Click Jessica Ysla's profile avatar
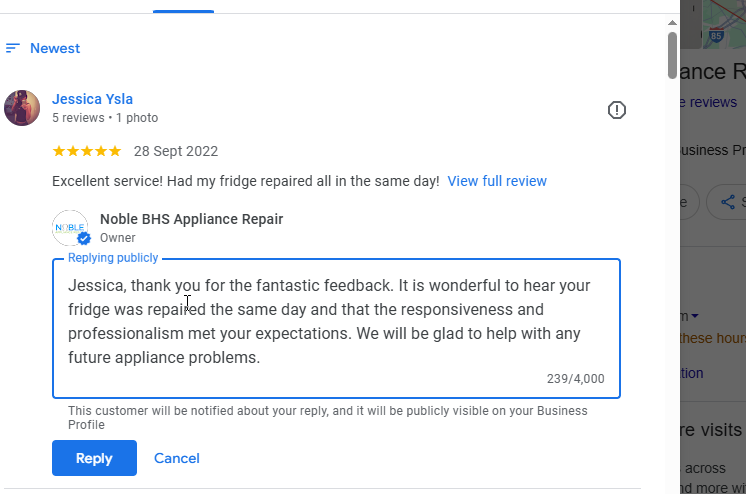Viewport: 746px width, 494px height. pyautogui.click(x=22, y=108)
